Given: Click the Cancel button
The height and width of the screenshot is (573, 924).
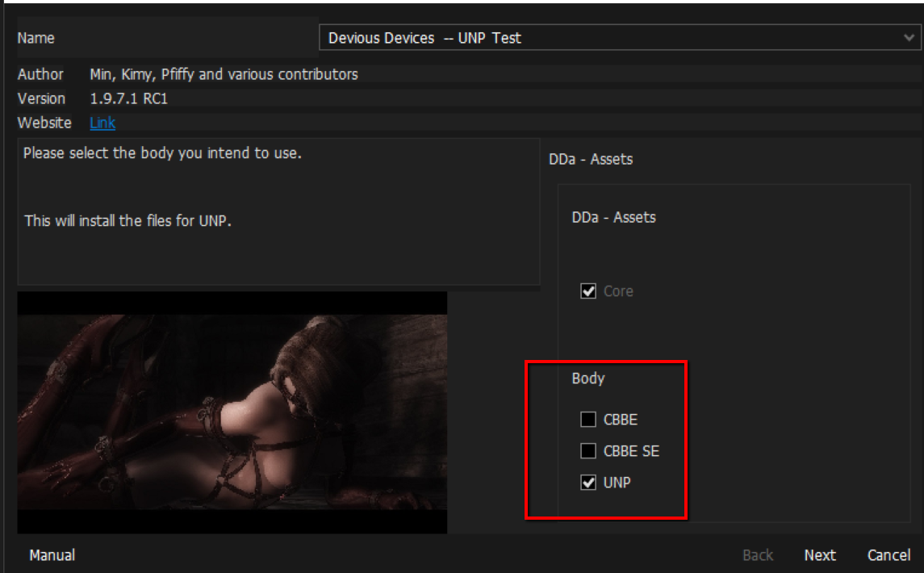Looking at the screenshot, I should pos(888,555).
